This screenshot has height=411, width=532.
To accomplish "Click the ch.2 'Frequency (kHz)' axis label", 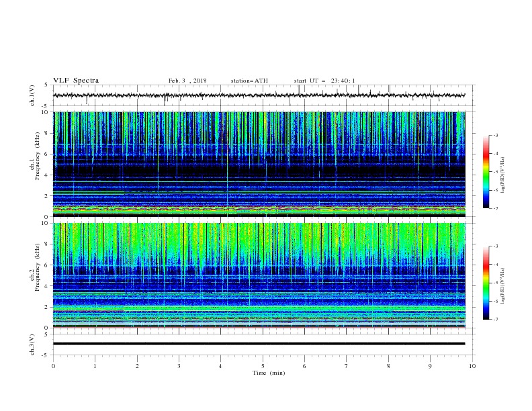I will tap(38, 267).
